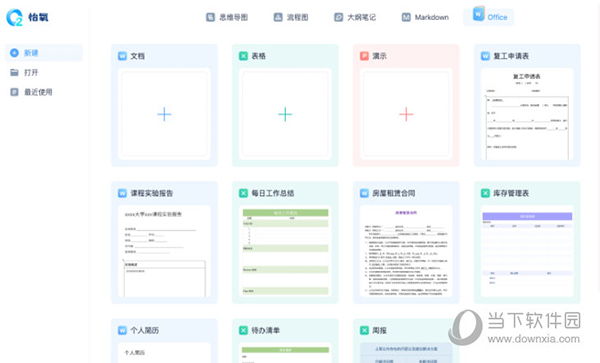The image size is (600, 363).
Task: Click the 大纲笔记 tab icon
Action: [339, 17]
